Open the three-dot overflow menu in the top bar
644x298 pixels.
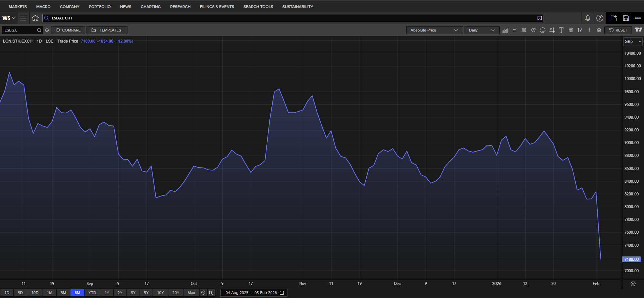[x=638, y=18]
